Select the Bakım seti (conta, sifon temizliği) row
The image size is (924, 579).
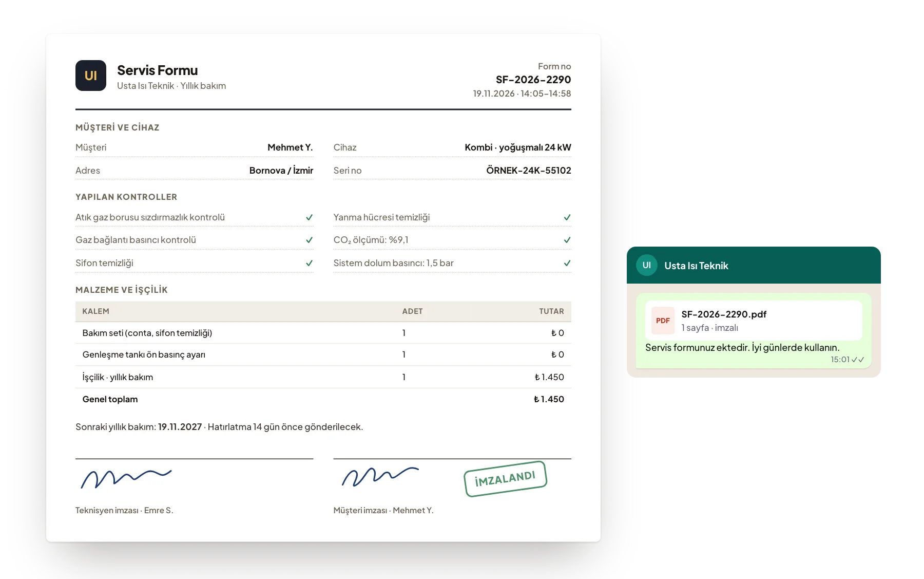click(x=323, y=333)
